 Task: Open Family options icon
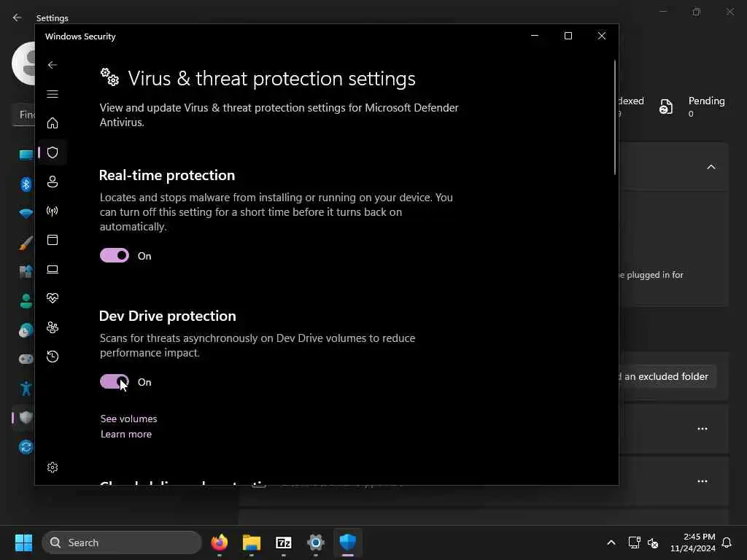tap(53, 327)
